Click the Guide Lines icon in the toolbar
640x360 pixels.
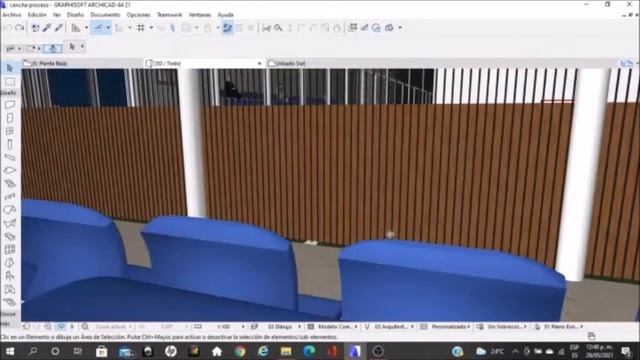click(76, 28)
